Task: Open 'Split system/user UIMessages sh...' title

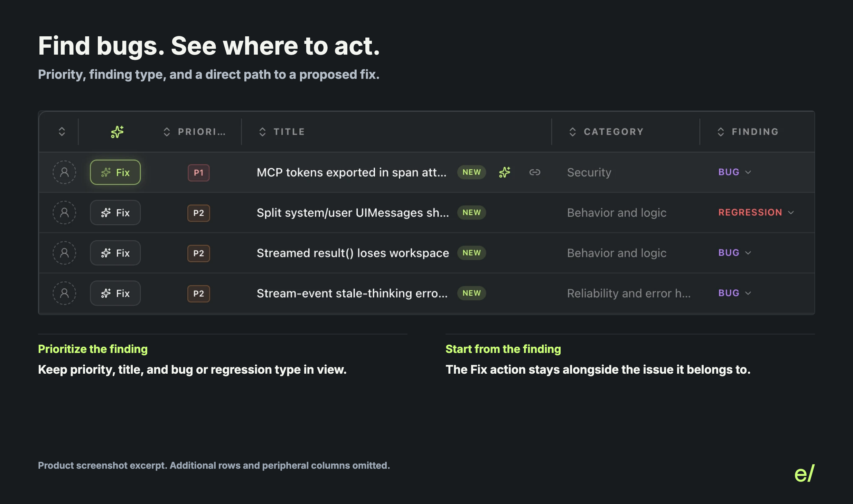Action: click(353, 213)
